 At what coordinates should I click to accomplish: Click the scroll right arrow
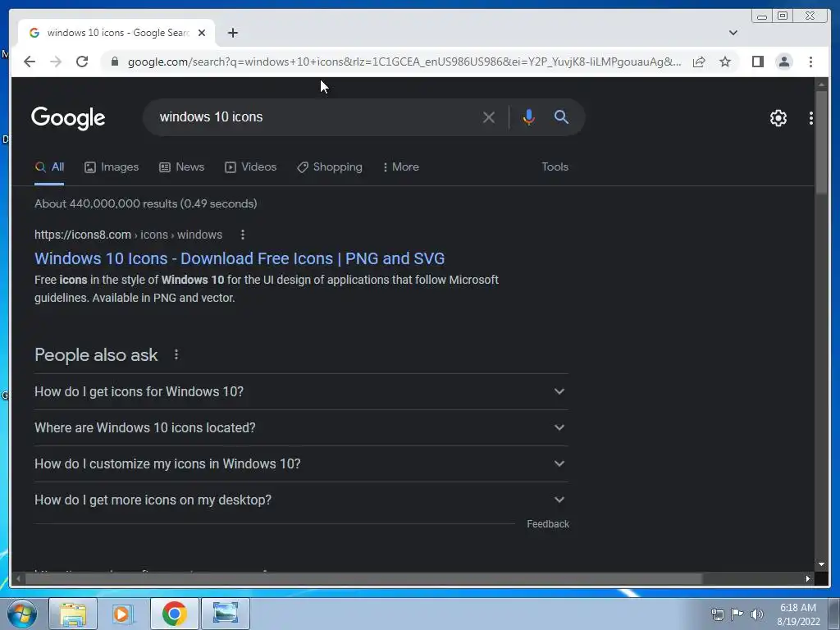click(x=808, y=578)
